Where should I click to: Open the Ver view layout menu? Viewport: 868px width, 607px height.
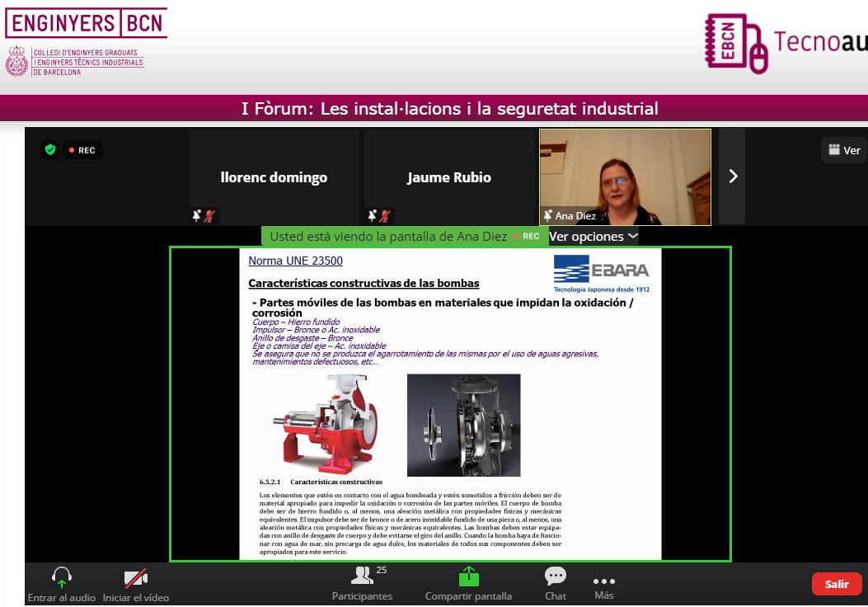point(844,150)
